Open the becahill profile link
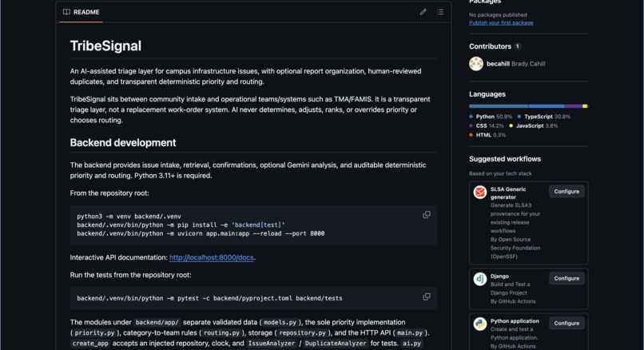 [x=498, y=64]
